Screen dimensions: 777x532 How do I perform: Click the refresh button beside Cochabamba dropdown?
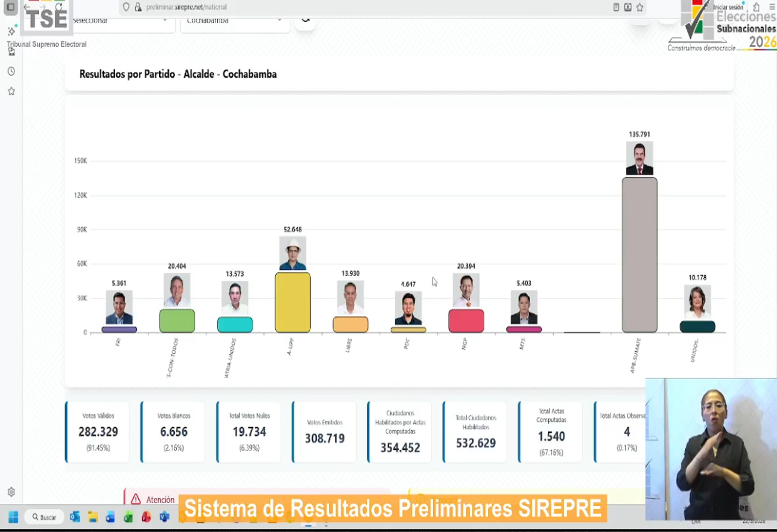pos(305,20)
